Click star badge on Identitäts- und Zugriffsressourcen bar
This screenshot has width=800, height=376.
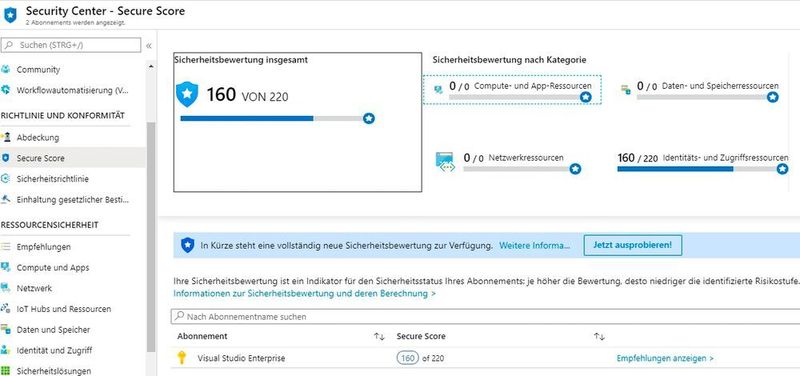782,169
